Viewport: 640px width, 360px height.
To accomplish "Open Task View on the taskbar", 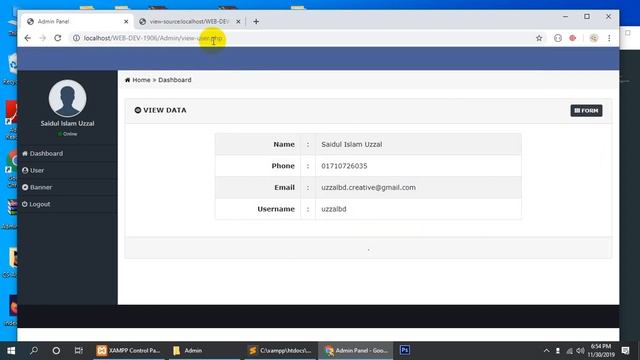I will pos(79,351).
